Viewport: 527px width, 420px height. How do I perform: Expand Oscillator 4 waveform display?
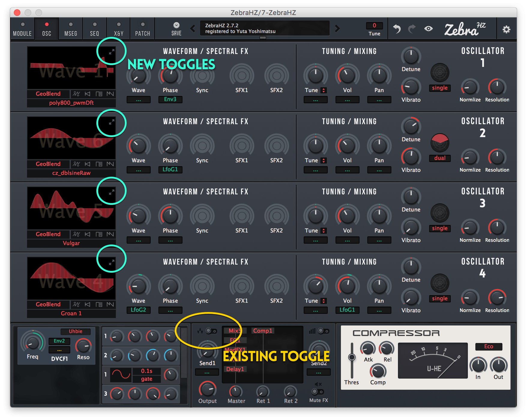pyautogui.click(x=111, y=262)
